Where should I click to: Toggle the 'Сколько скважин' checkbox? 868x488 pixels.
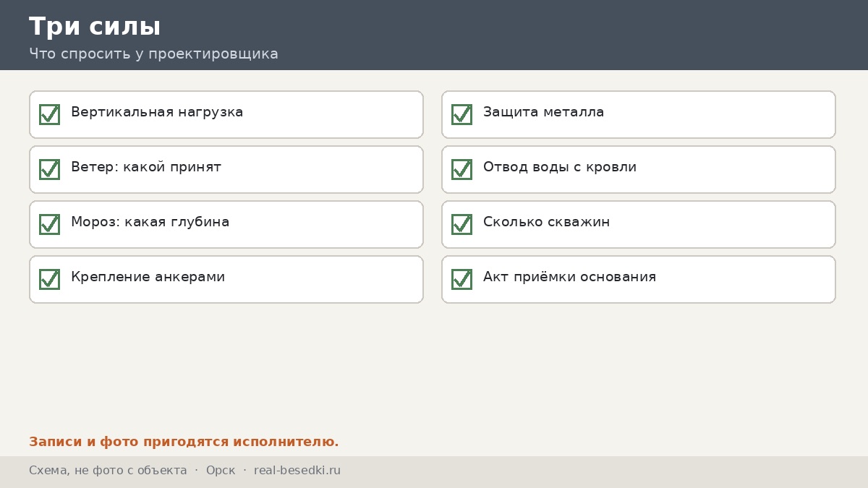click(x=461, y=224)
